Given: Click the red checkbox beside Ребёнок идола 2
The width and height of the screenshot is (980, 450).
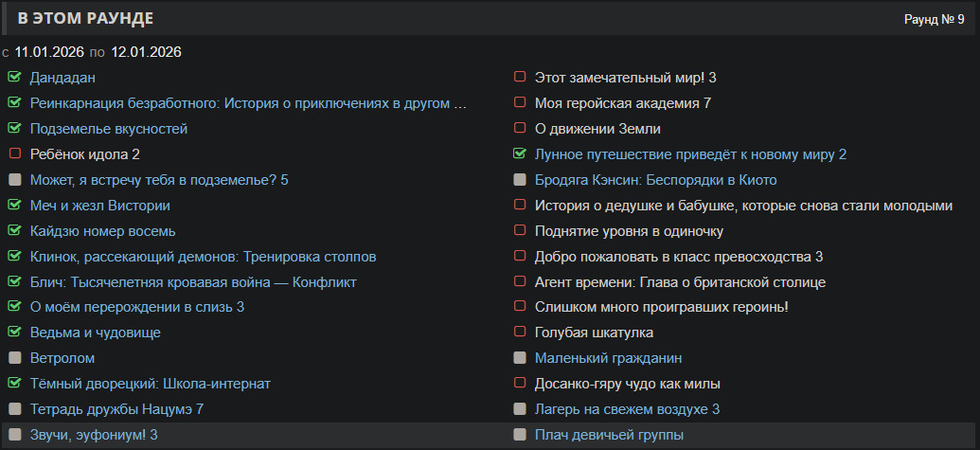Looking at the screenshot, I should click(14, 153).
